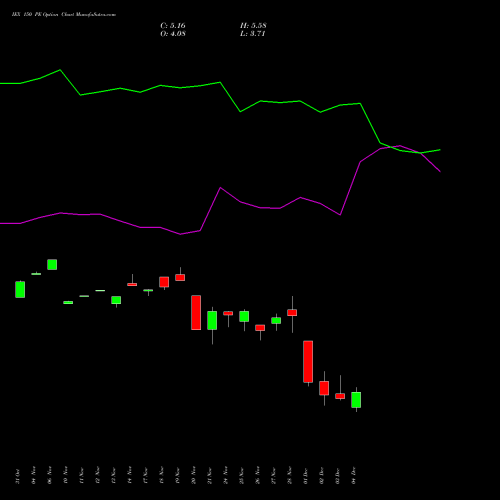Select the 20 Nov date label

click(x=194, y=476)
